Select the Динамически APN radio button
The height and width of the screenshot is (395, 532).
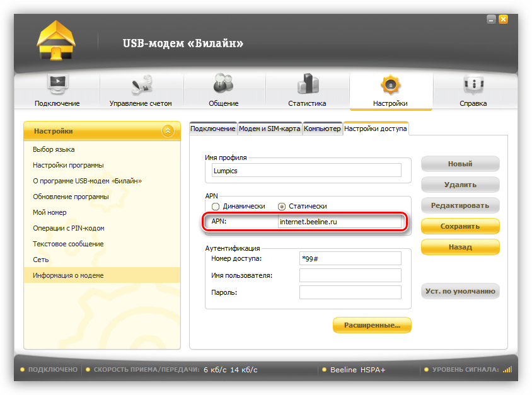coord(216,206)
